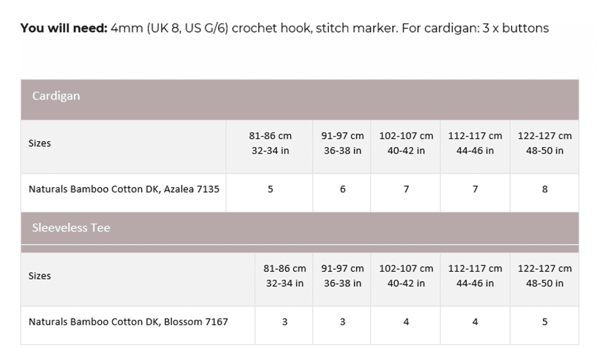The width and height of the screenshot is (598, 364).
Task: Select Cardigan 91-97 cm size column header
Action: 342,143
